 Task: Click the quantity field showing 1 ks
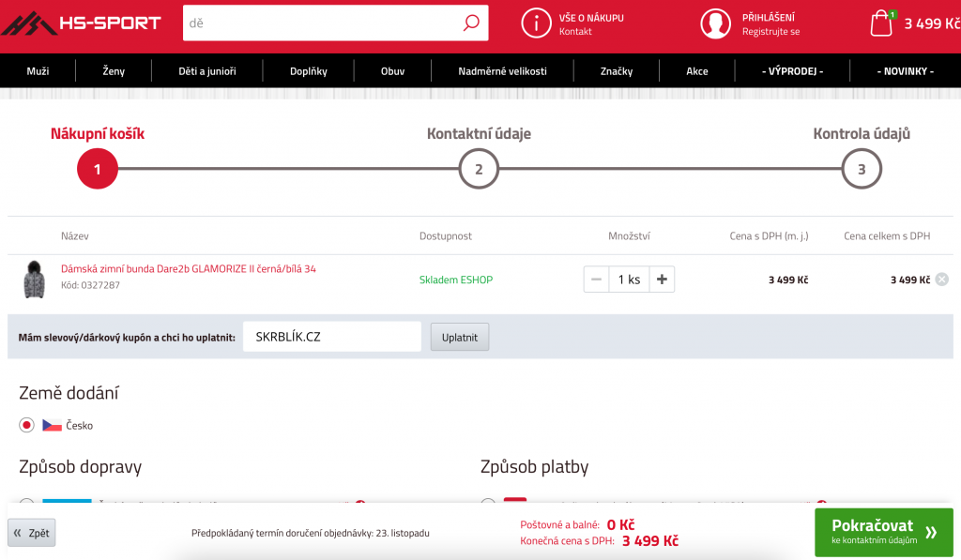(629, 280)
